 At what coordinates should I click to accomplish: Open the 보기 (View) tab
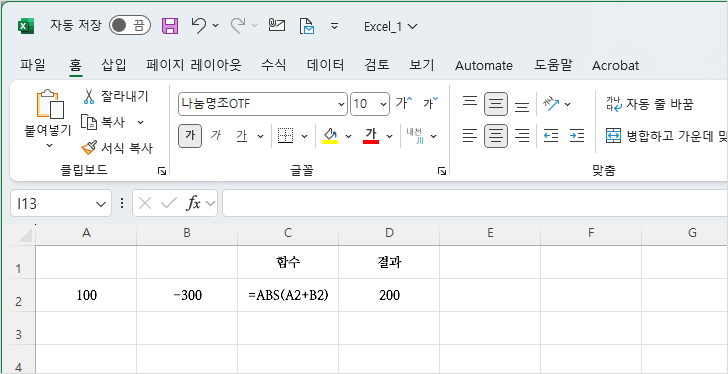pos(422,65)
